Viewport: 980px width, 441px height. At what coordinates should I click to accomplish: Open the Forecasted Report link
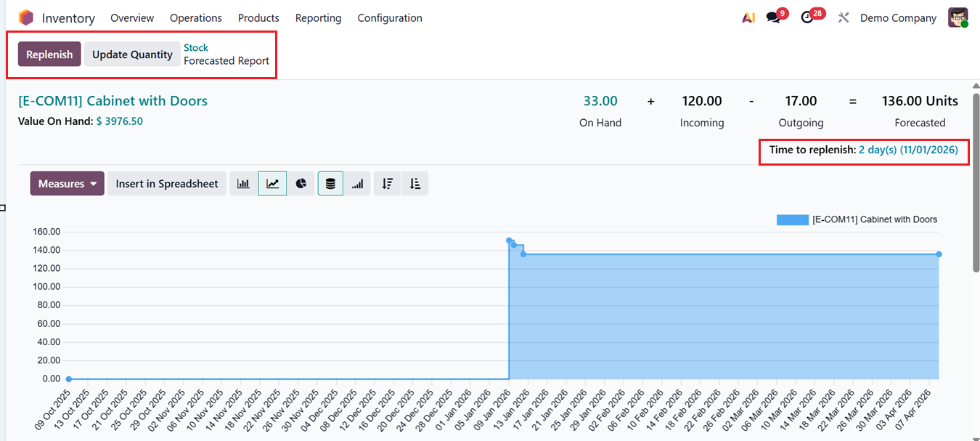click(226, 60)
